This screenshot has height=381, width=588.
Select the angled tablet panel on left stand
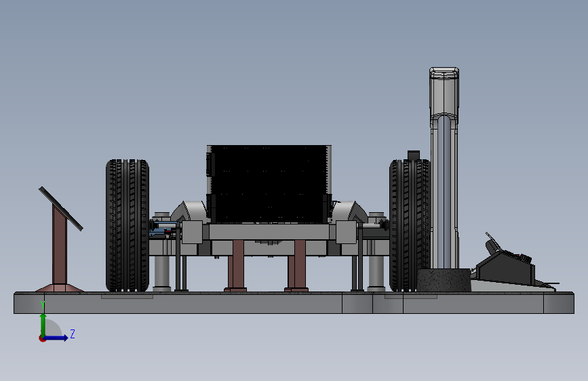click(61, 209)
